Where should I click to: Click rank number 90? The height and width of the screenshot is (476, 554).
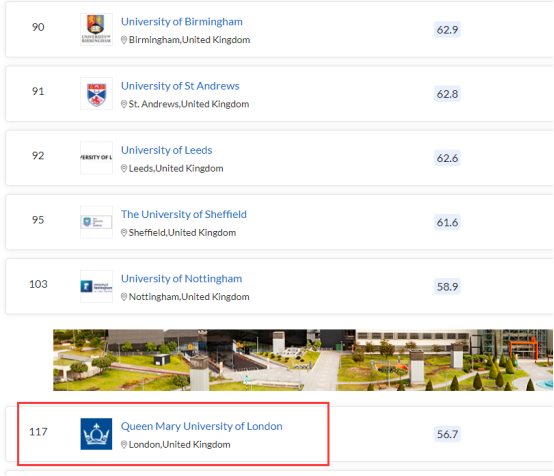38,27
